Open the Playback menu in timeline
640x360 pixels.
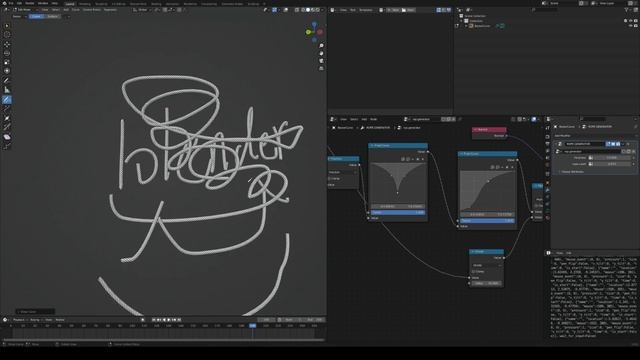[19, 320]
